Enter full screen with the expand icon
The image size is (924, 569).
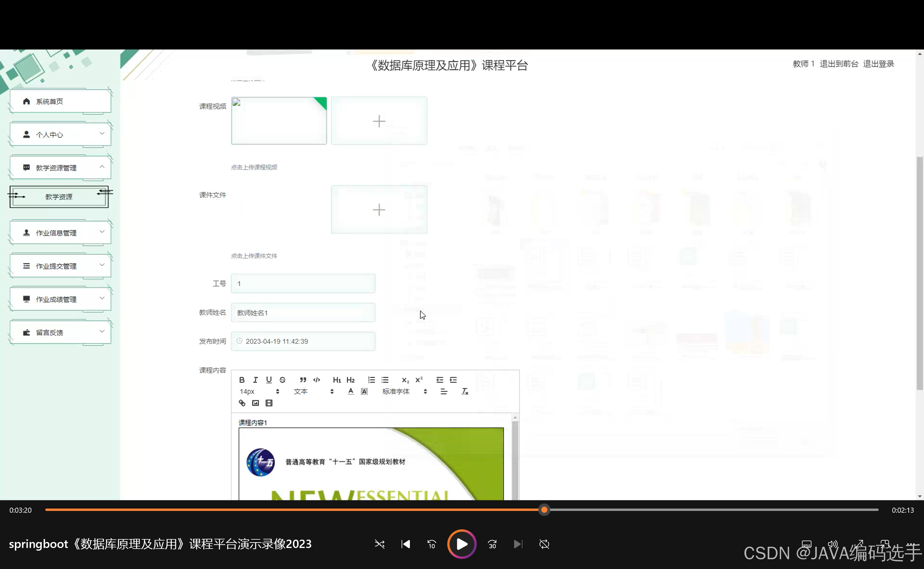(859, 544)
